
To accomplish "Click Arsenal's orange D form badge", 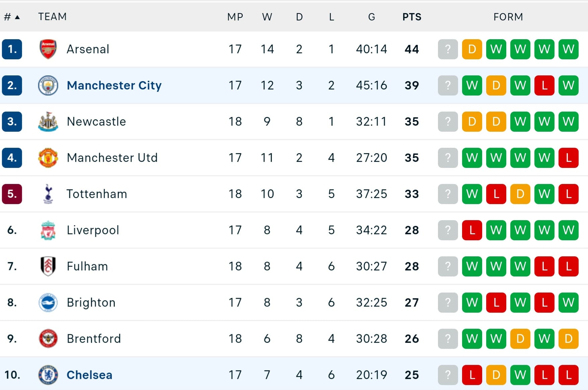I will pyautogui.click(x=472, y=49).
